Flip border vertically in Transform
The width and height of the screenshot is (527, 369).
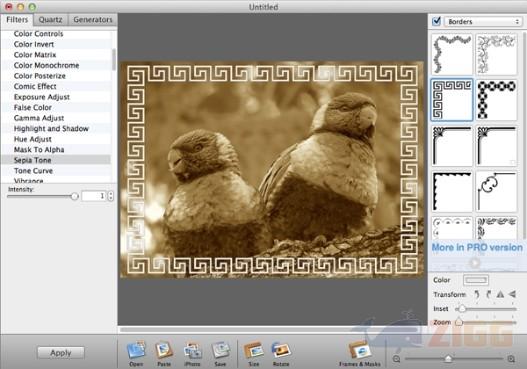512,294
